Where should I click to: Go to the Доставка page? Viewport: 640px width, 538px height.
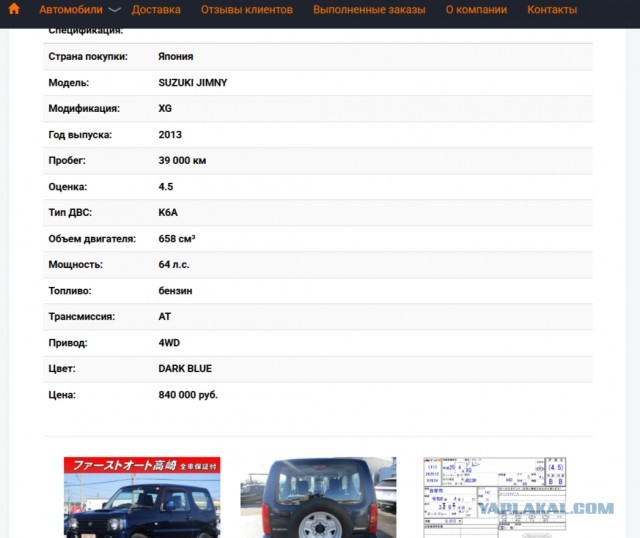[156, 9]
